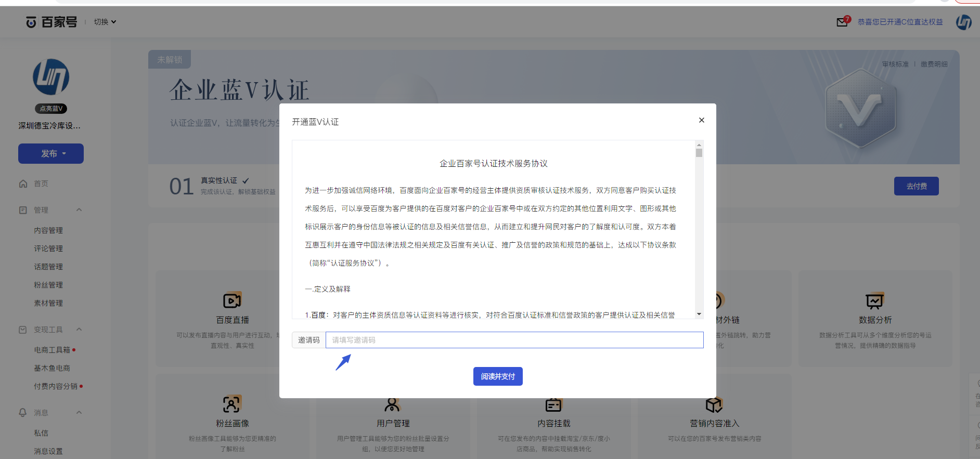The image size is (980, 459).
Task: Click the 数据分析 icon
Action: click(x=875, y=300)
